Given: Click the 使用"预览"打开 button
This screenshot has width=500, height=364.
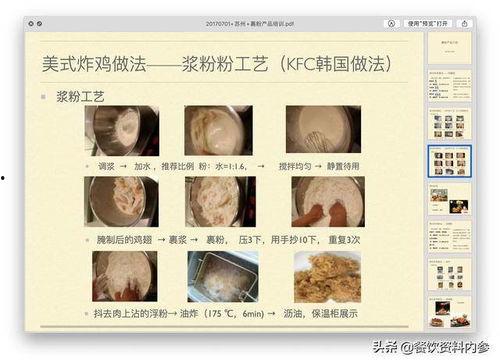Looking at the screenshot, I should point(428,24).
